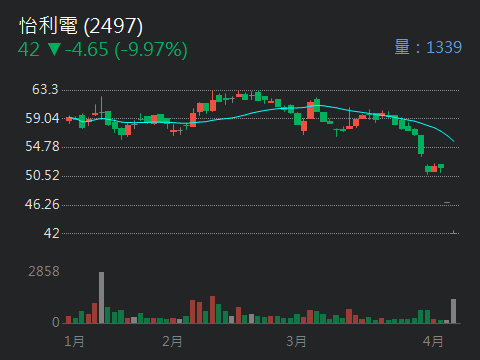The image size is (480, 360).
Task: Click the latest candlestick at the 42 level
Action: click(454, 232)
